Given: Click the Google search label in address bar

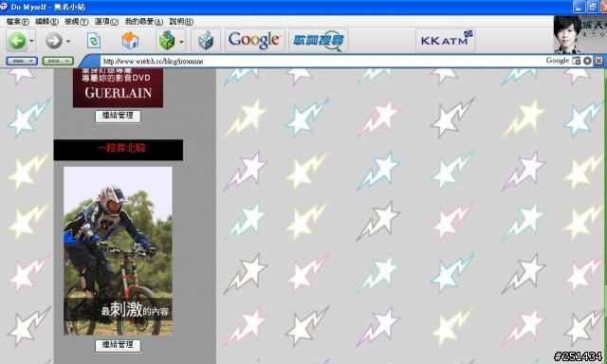Looking at the screenshot, I should (x=557, y=61).
